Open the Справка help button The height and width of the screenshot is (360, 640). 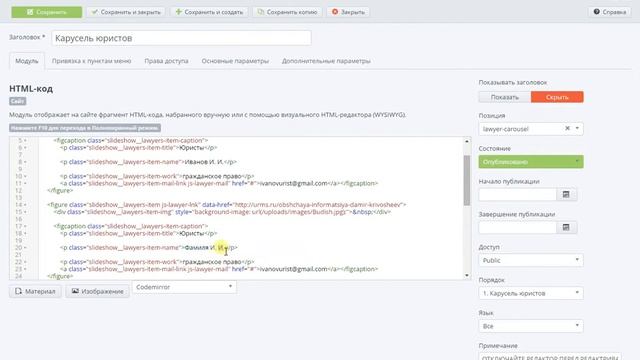coord(610,12)
